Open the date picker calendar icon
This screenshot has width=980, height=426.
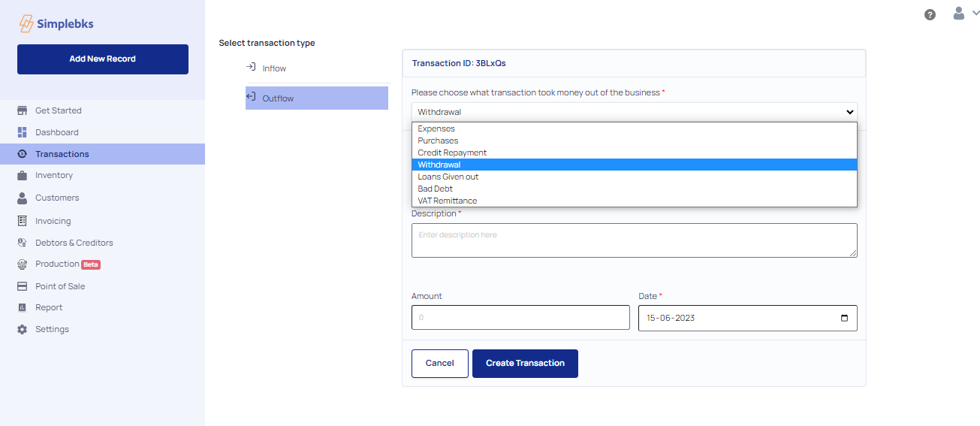pos(845,318)
